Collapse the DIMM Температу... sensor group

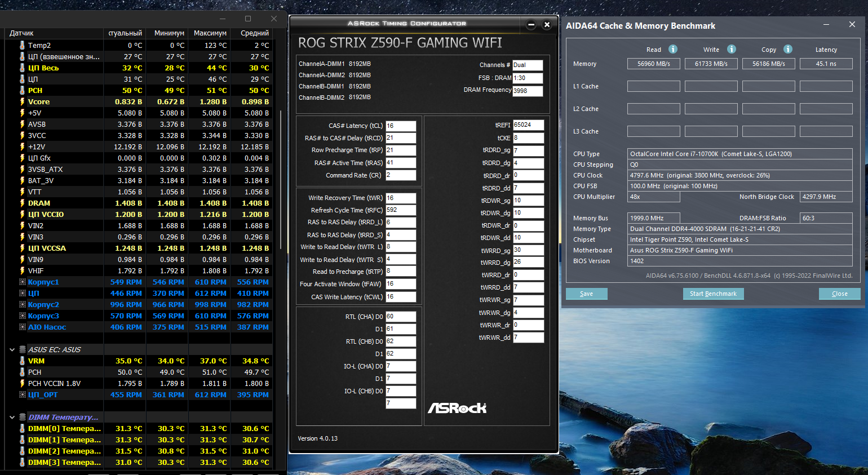[12, 417]
